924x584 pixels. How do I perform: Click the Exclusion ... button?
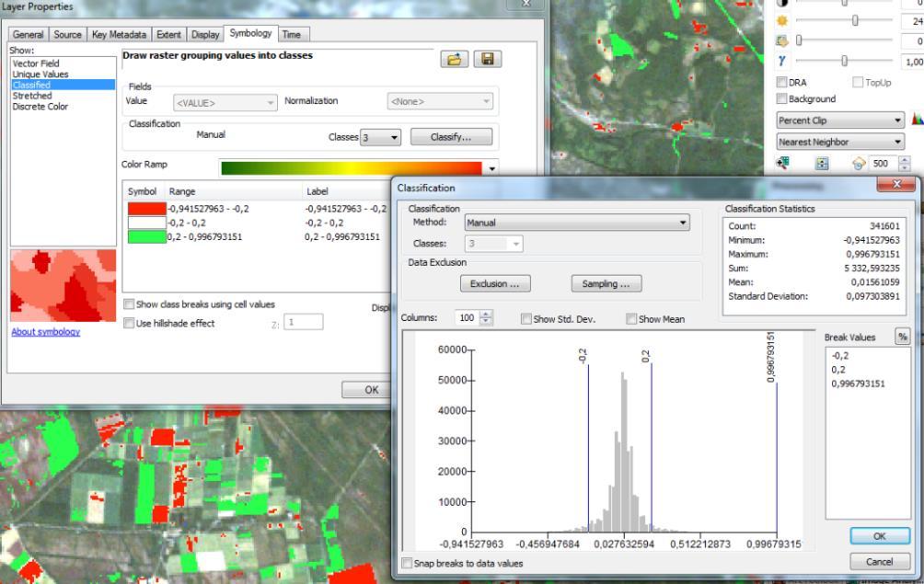[x=495, y=284]
